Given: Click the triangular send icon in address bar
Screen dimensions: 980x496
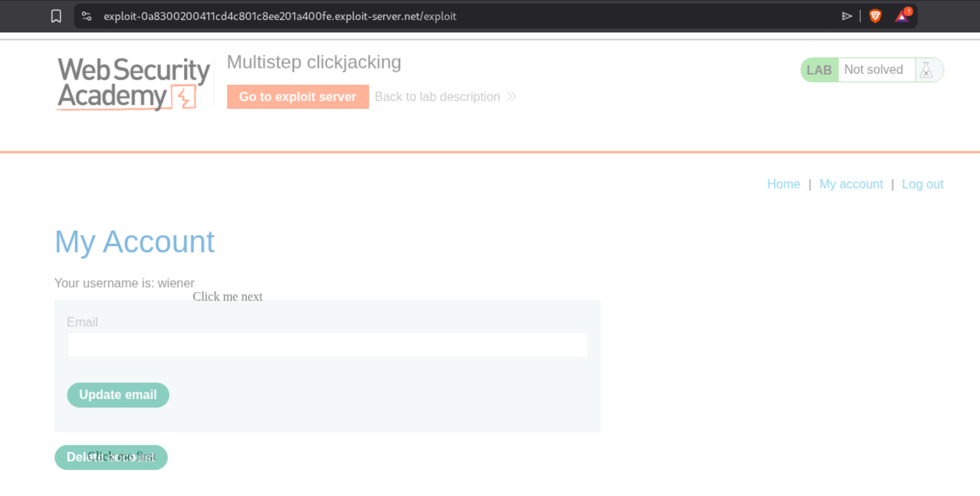Looking at the screenshot, I should pos(846,16).
